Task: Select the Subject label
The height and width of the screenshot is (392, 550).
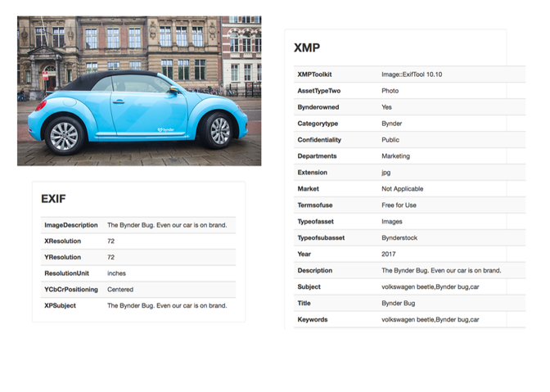Action: [309, 286]
